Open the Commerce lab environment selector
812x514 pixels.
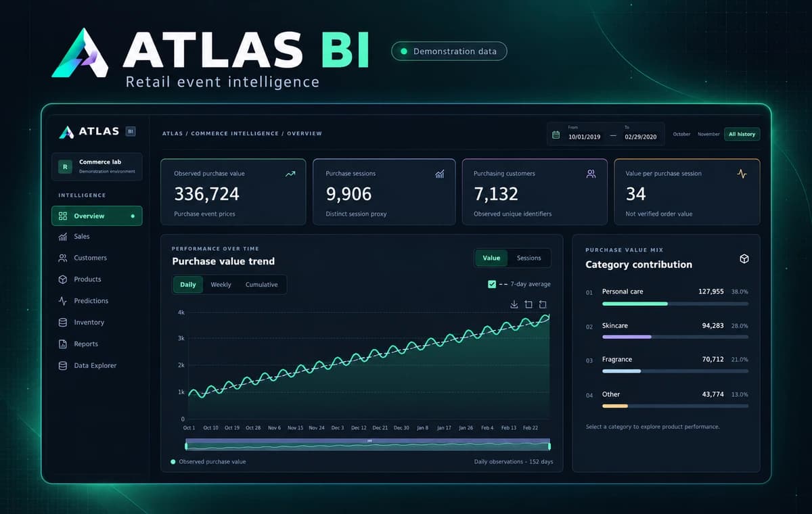click(97, 166)
